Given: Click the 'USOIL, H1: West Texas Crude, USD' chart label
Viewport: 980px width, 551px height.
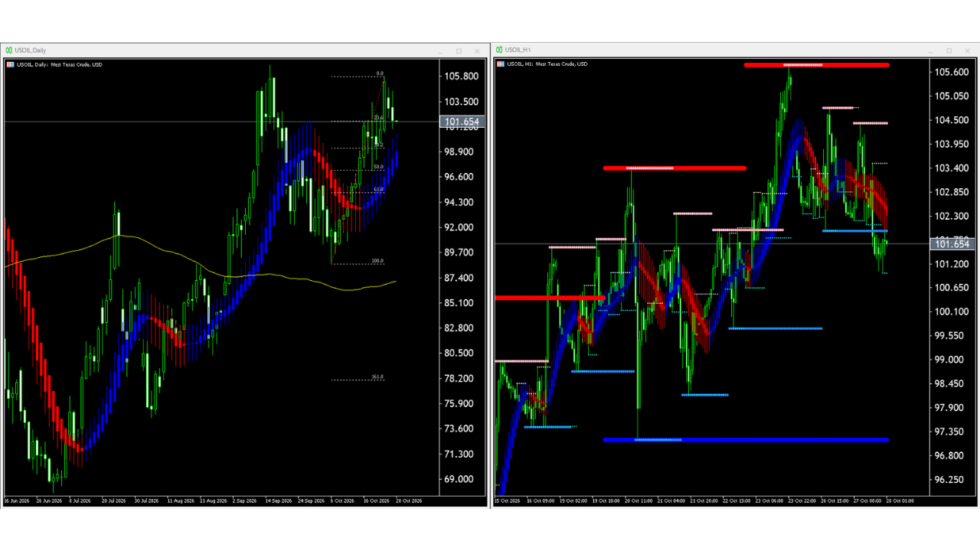Looking at the screenshot, I should tap(546, 64).
